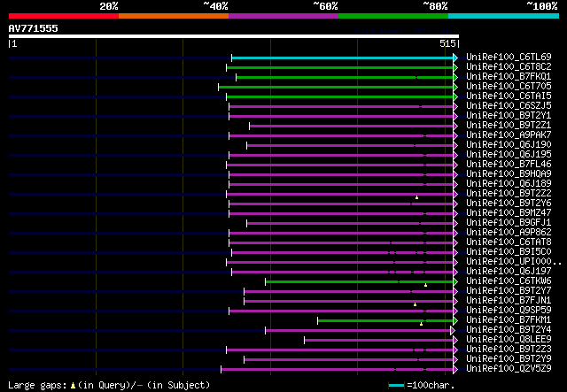Viewport: 567px width, 392px height.
Task: Click the green arrowhead of the B7FKQ1 row
Action: (x=455, y=77)
